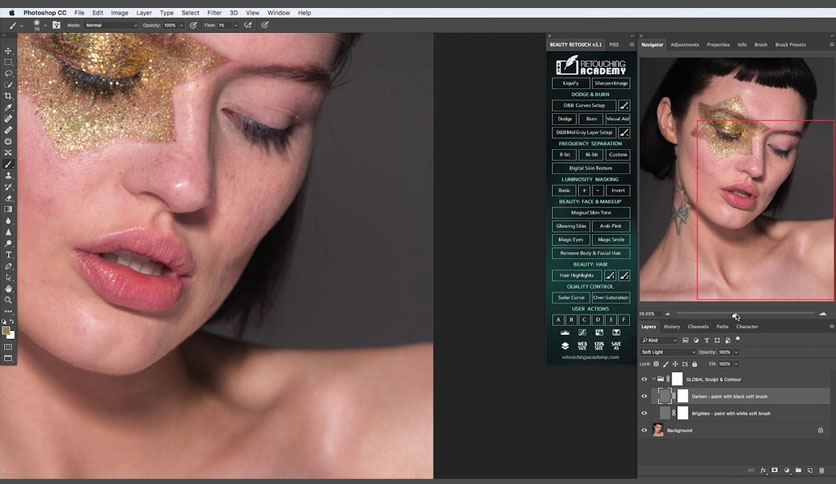836x484 pixels.
Task: Click brush icon next to D&B Curves Setup
Action: tap(624, 105)
